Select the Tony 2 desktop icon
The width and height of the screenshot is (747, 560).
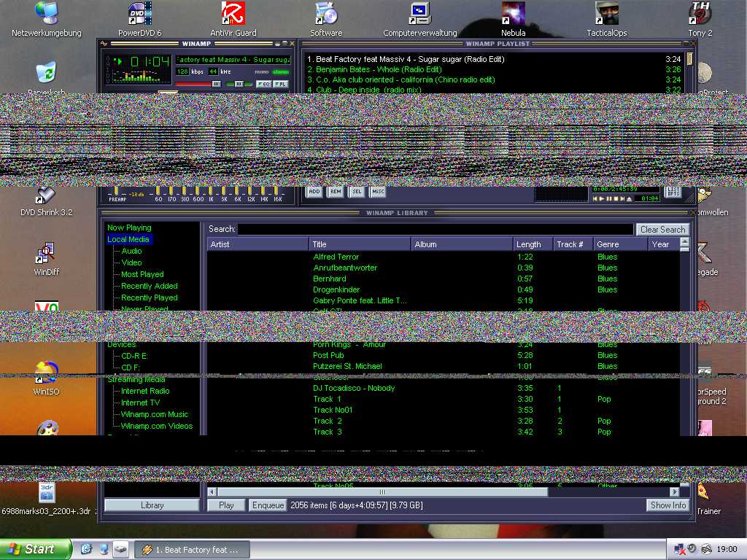click(700, 20)
